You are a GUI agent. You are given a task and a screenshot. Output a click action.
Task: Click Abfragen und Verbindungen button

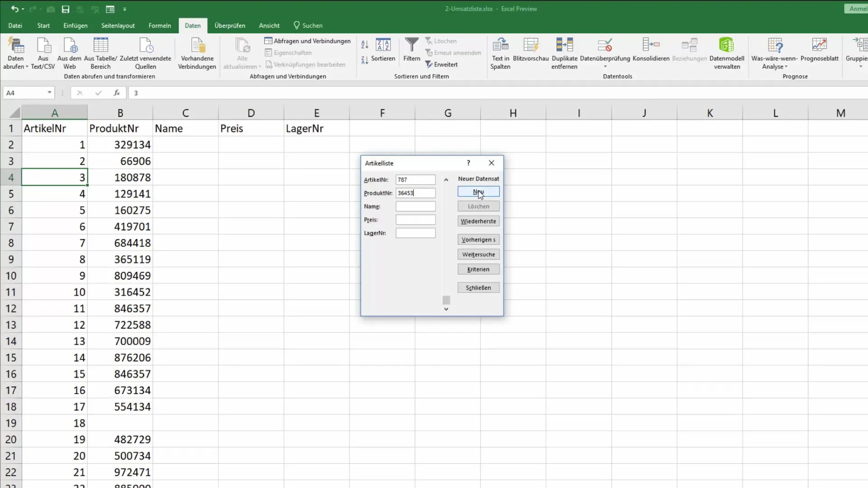pos(307,41)
